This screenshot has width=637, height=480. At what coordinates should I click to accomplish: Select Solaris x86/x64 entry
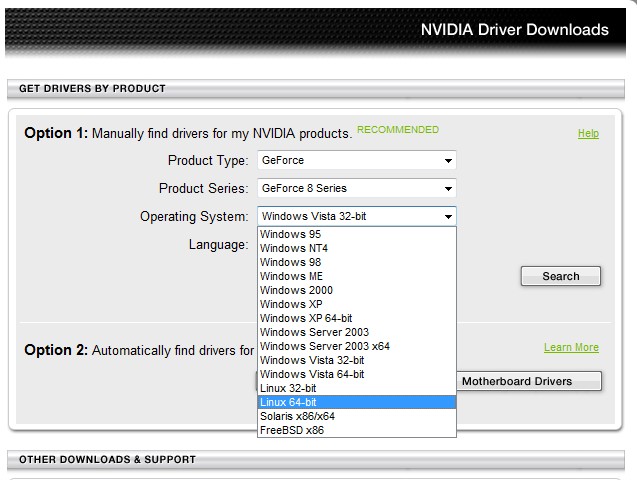357,416
